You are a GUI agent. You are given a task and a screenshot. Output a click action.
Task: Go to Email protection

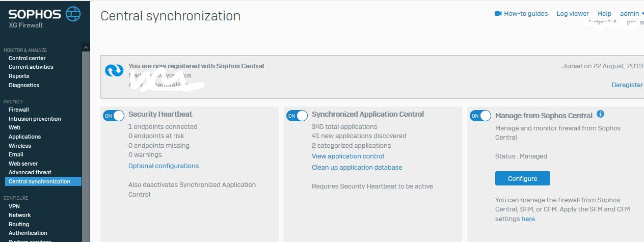16,154
